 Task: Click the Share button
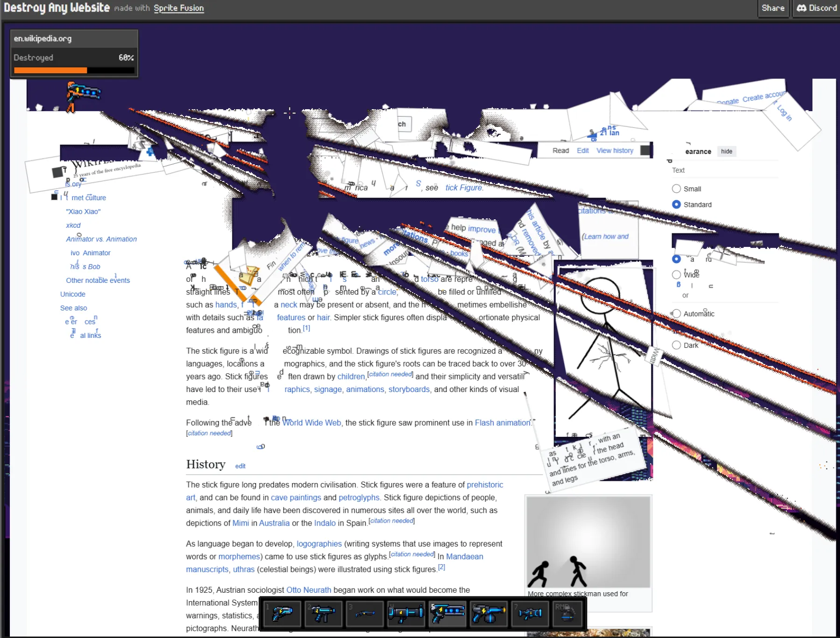click(773, 8)
